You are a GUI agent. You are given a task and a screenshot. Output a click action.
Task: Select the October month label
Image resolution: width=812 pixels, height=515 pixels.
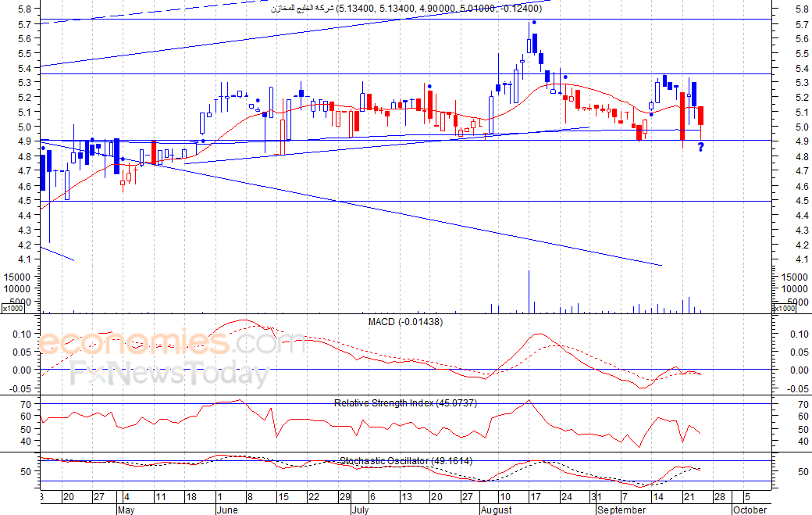[750, 510]
